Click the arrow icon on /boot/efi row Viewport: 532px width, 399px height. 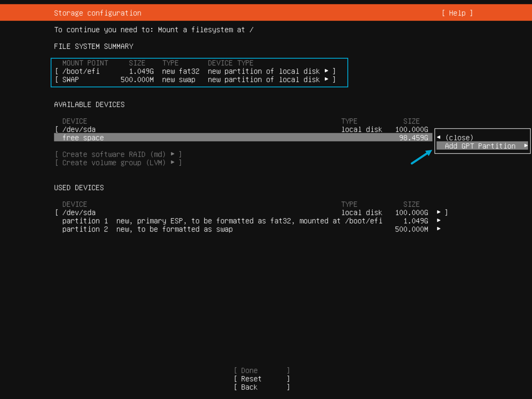tap(326, 71)
